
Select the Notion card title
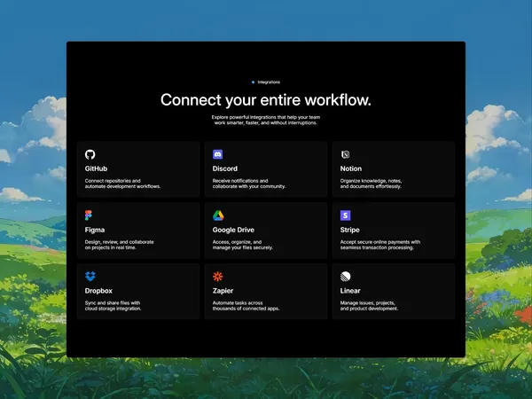click(351, 168)
